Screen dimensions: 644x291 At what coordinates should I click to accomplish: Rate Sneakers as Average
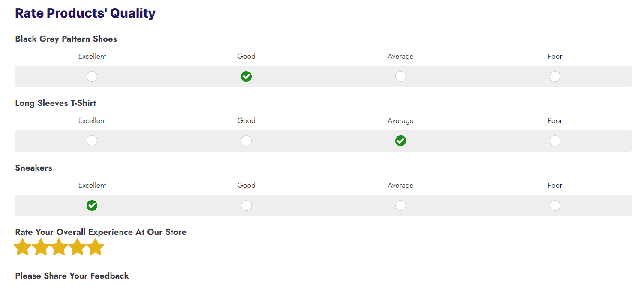coord(400,205)
